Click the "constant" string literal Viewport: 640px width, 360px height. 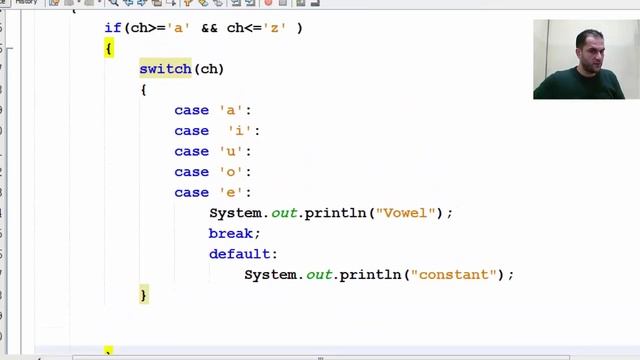(453, 275)
